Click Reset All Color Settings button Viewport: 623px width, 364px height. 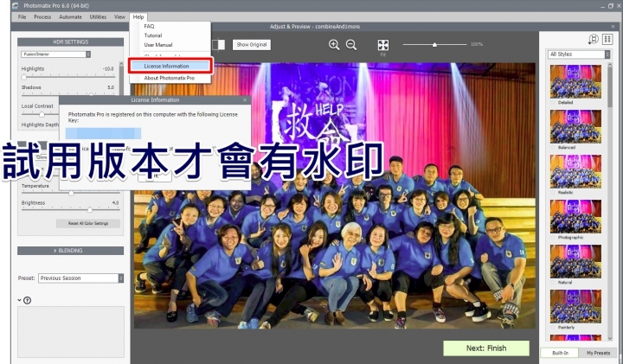(88, 223)
